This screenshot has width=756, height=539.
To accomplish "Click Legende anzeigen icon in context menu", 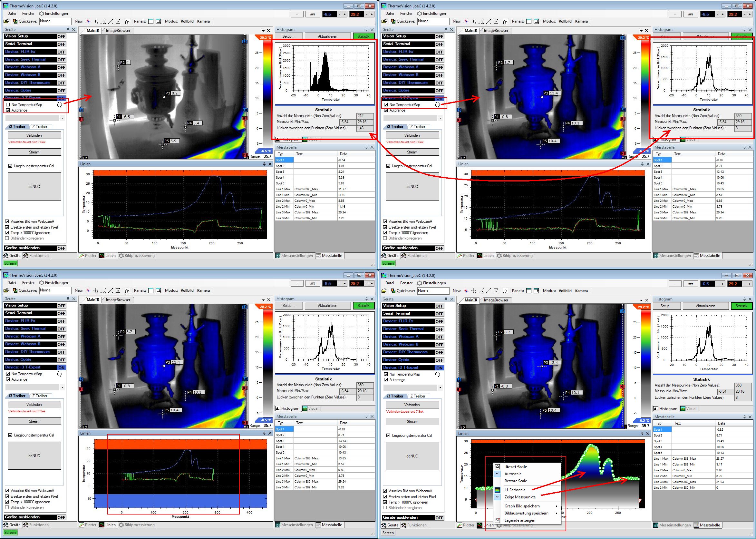I will 497,520.
